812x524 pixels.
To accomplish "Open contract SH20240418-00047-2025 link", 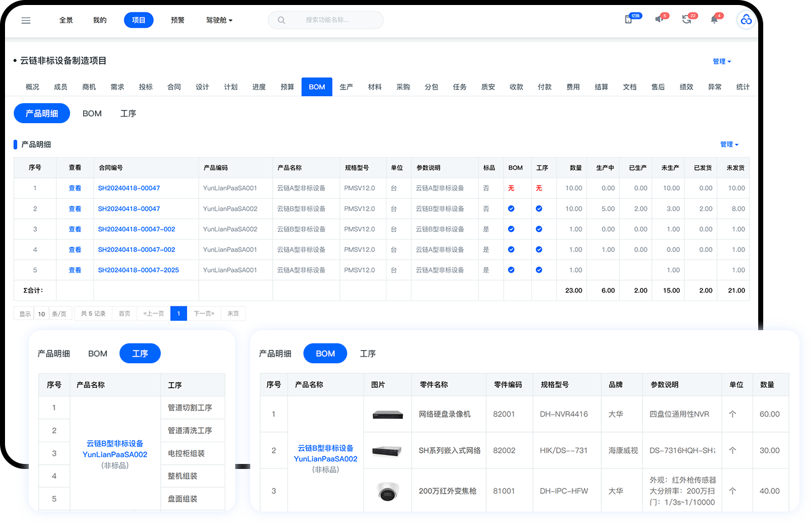I will [x=138, y=270].
